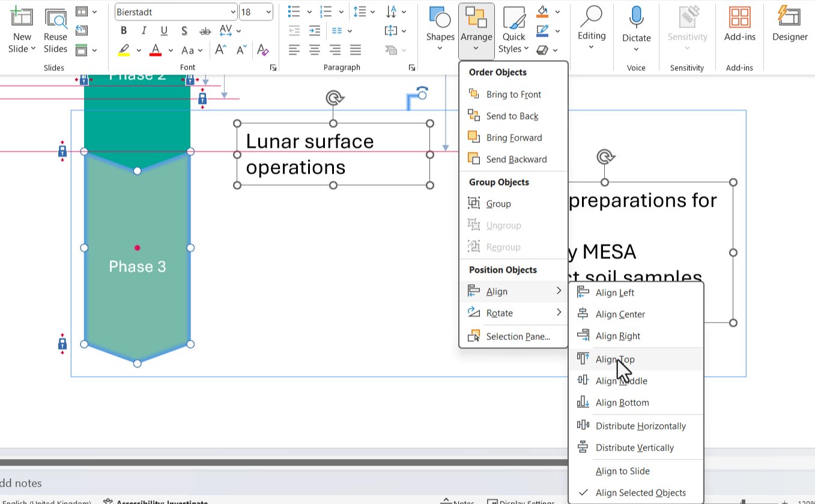Choose Bring Forward
This screenshot has width=815, height=504.
pos(514,138)
